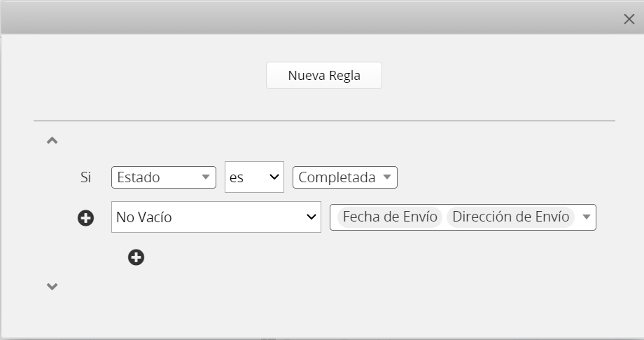
Task: Click the chevron arrow in the No Vacío box
Action: 311,217
